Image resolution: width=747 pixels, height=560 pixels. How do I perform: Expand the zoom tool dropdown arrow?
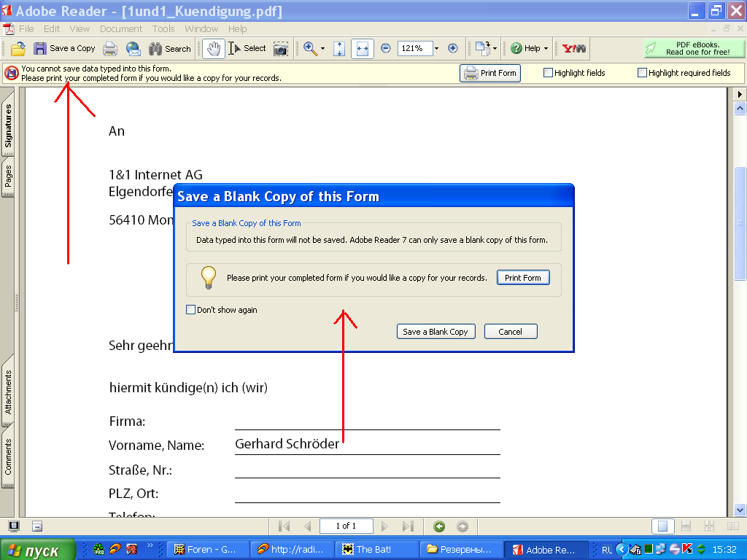[x=322, y=49]
